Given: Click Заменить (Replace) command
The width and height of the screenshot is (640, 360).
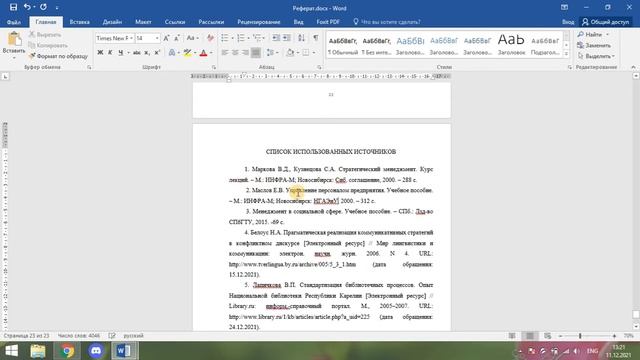Looking at the screenshot, I should click(x=594, y=45).
